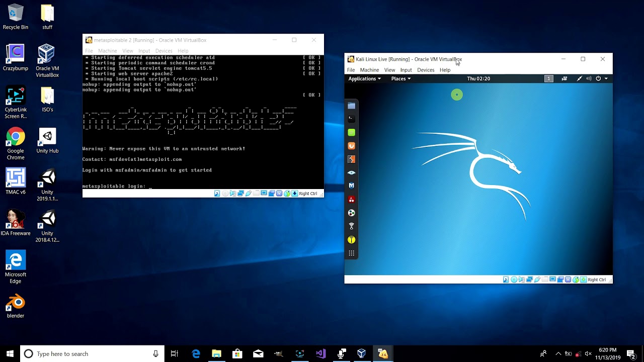
Task: Click USB indicator in metasploitable status bar
Action: coord(249,193)
